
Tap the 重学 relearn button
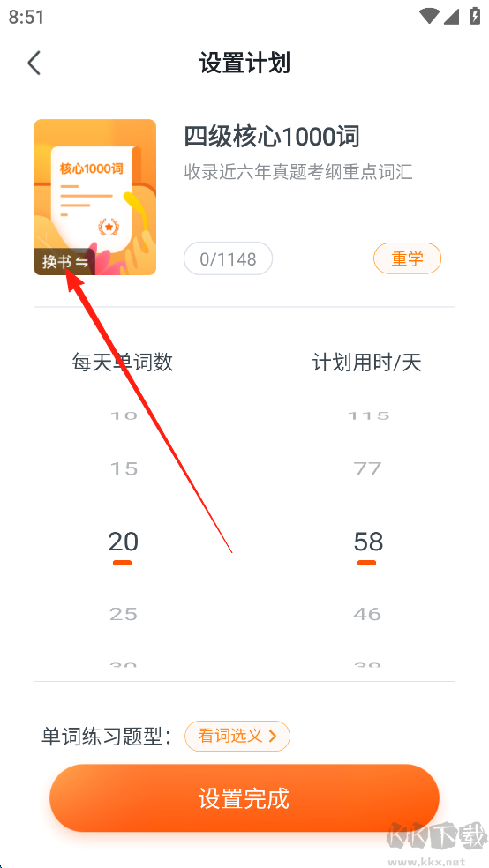coord(407,258)
